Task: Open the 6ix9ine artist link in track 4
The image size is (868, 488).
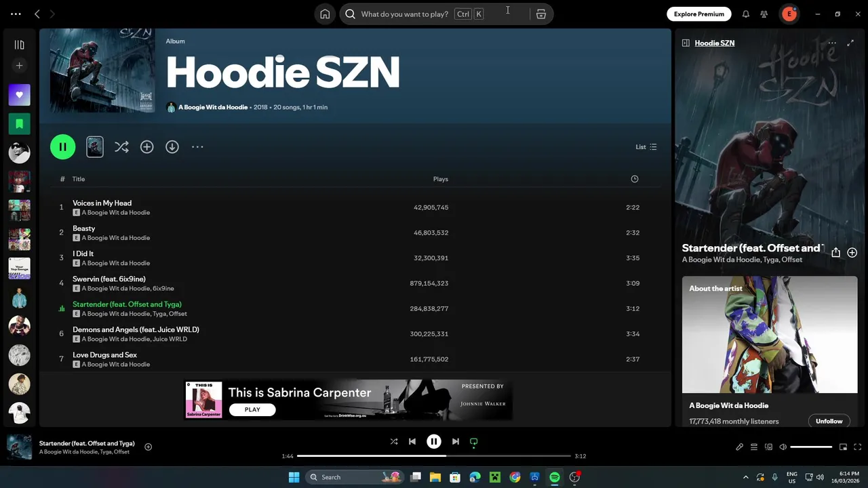Action: tap(163, 288)
